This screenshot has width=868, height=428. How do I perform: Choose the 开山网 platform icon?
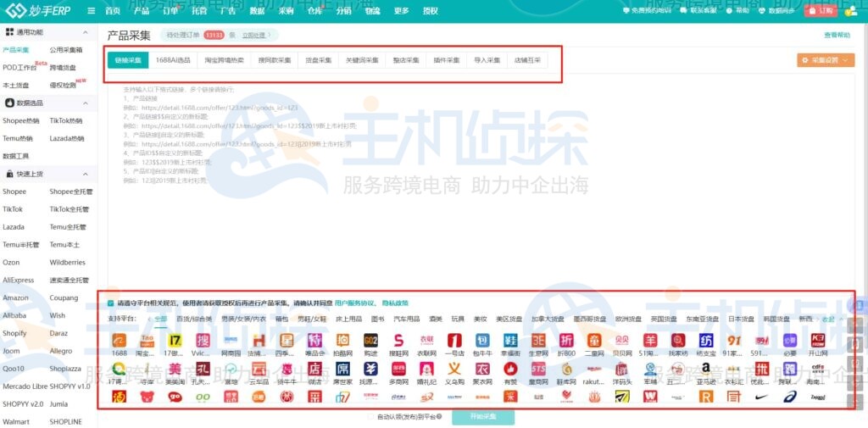[x=818, y=340]
